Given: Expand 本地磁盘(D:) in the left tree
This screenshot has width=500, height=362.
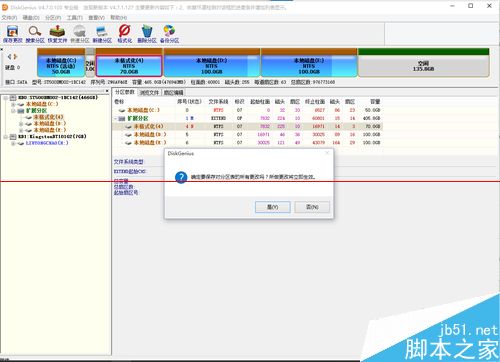Looking at the screenshot, I should tap(21, 124).
